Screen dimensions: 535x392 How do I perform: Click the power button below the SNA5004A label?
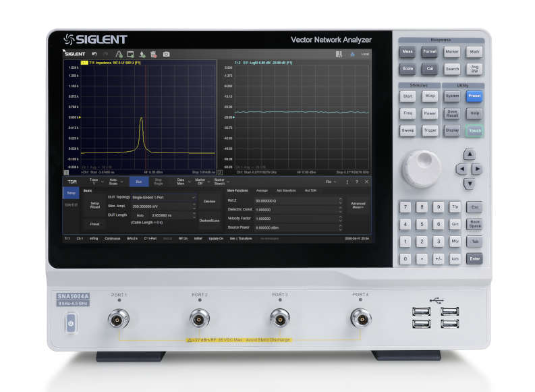[71, 323]
